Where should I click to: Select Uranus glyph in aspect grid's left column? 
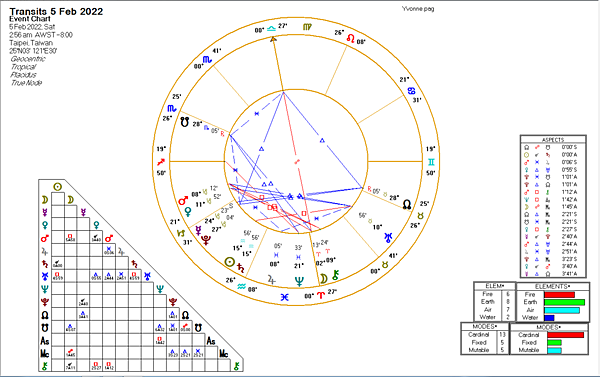[45, 276]
